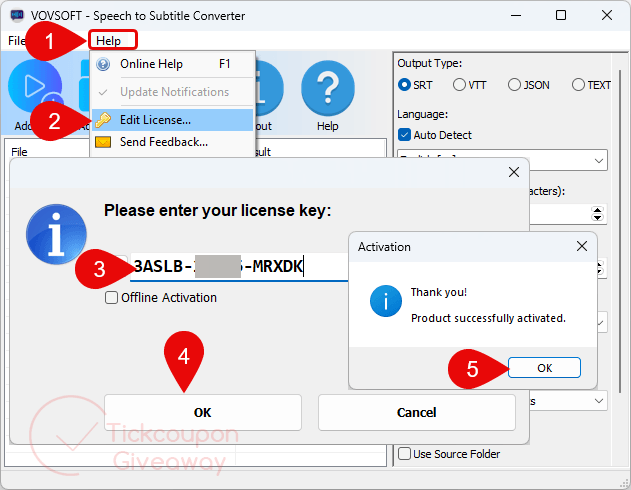The height and width of the screenshot is (490, 631).
Task: Toggle Use Source Folder checkbox
Action: pos(404,454)
